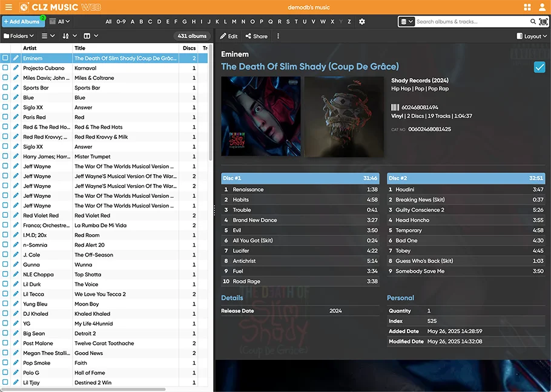Open the search scope database dropdown
551x392 pixels.
[x=406, y=21]
